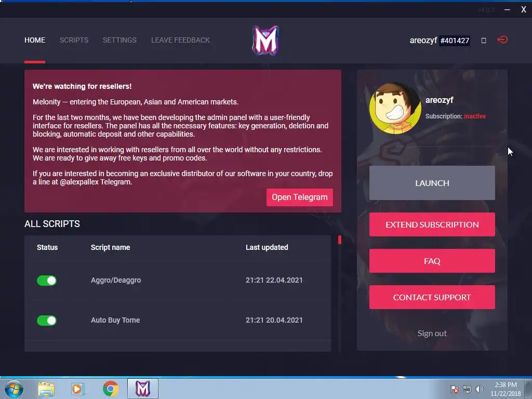This screenshot has width=532, height=399.
Task: Click the ALL SCRIPTS heading
Action: coord(52,224)
